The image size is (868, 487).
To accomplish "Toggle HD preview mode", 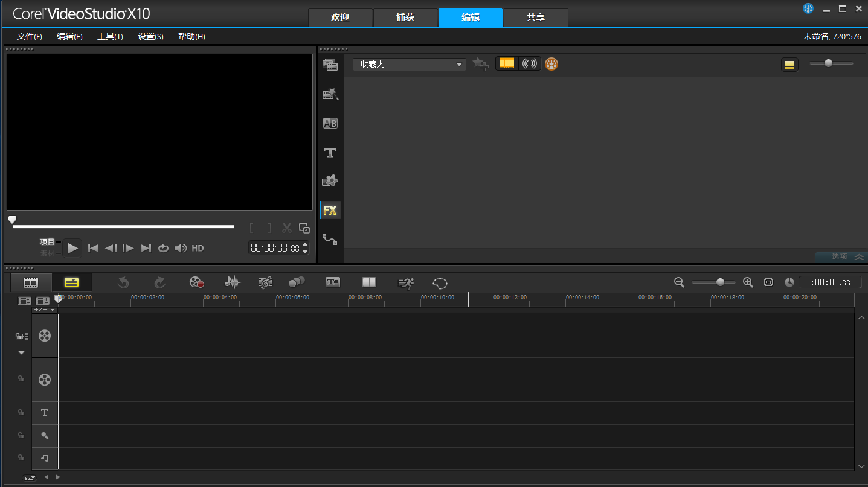I will [198, 248].
